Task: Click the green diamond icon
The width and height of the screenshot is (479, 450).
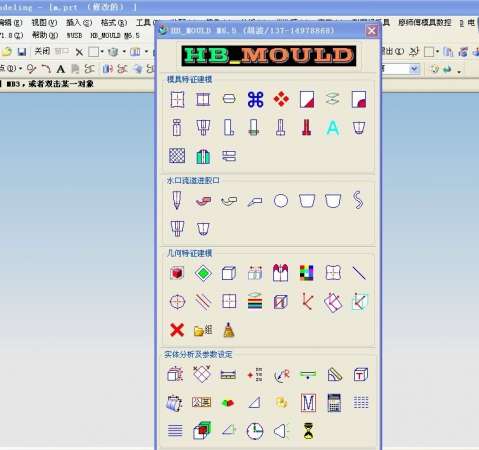Action: 203,273
